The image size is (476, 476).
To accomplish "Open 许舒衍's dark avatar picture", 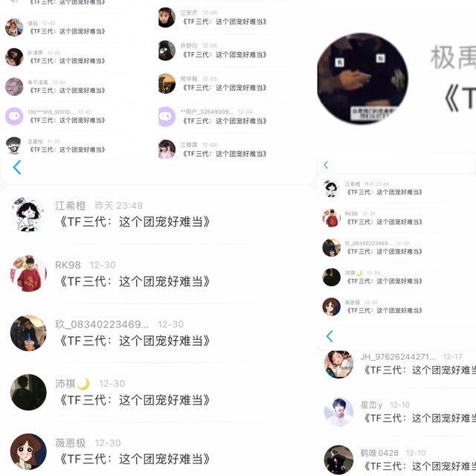I will tap(167, 51).
